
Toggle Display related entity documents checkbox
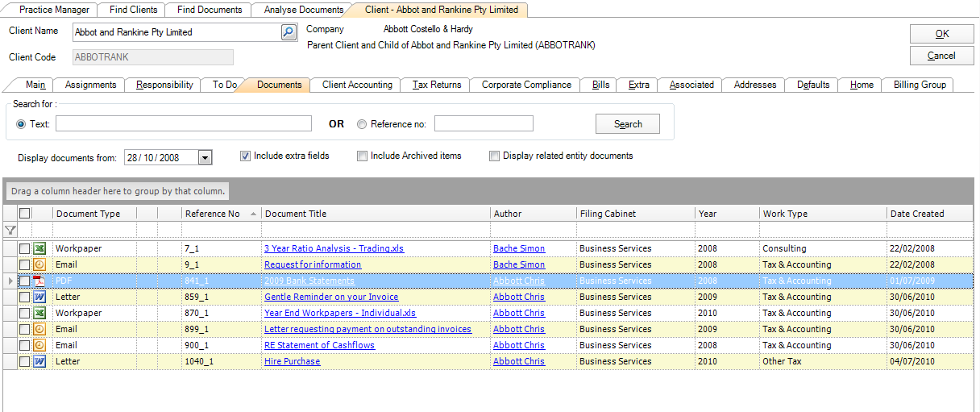(x=495, y=156)
